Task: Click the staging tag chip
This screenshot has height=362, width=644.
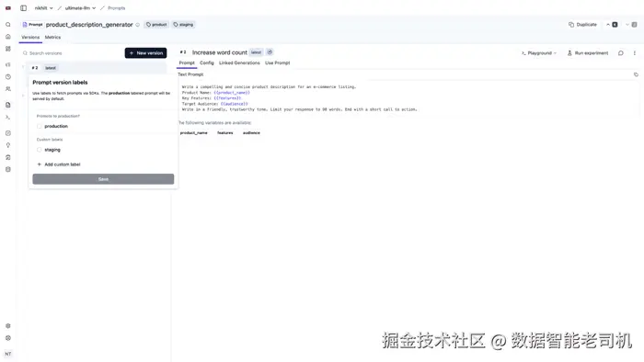Action: (x=183, y=25)
